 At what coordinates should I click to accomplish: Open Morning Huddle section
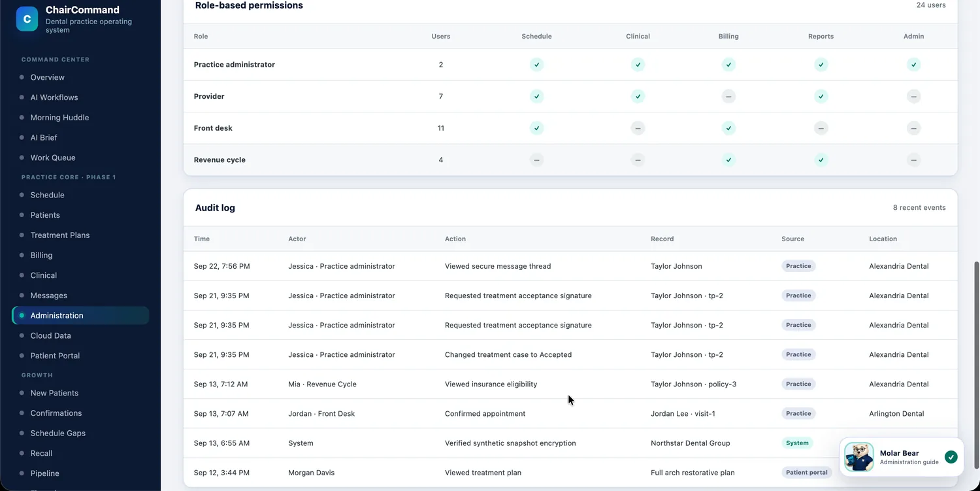[80, 118]
